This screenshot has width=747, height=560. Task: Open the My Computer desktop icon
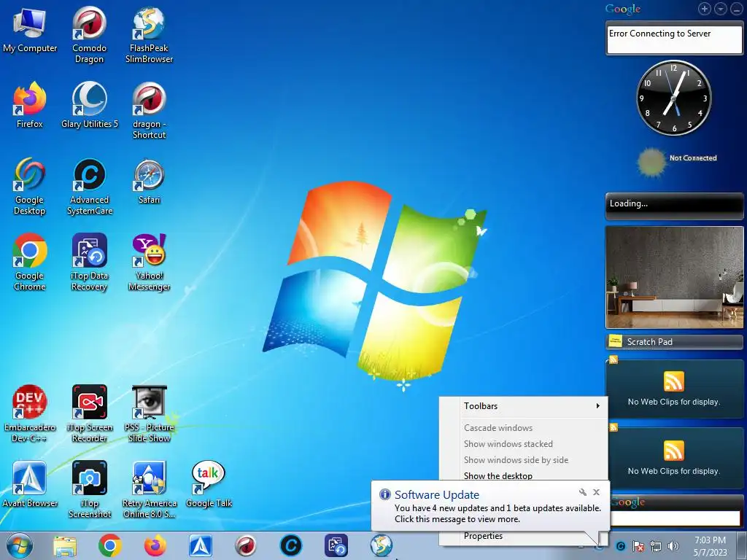(x=29, y=30)
